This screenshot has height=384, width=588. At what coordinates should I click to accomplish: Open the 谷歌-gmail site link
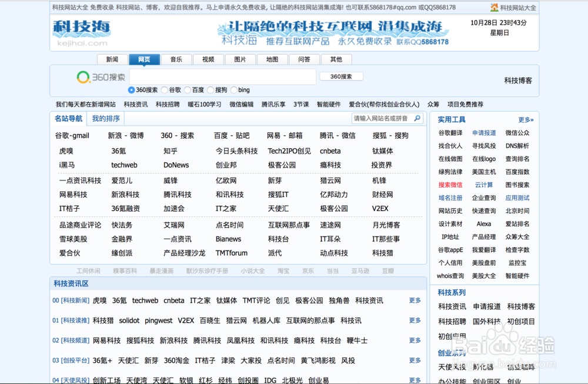72,136
